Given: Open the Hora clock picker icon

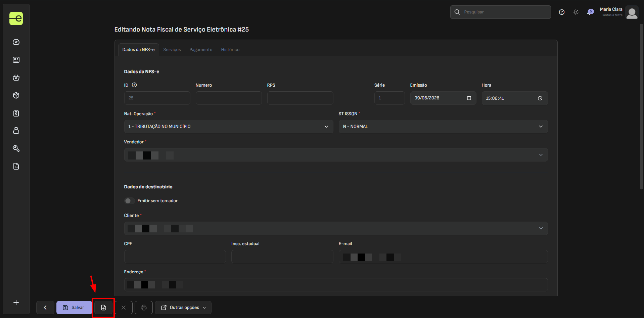Looking at the screenshot, I should click(x=540, y=98).
